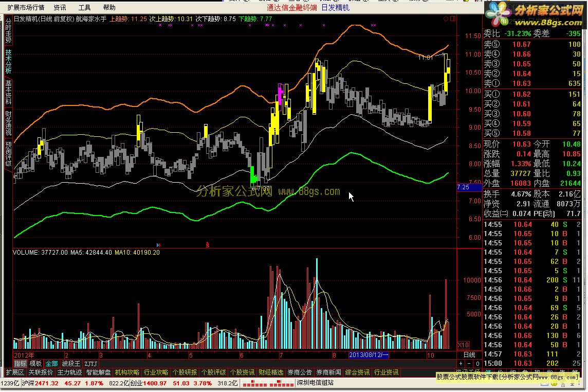Image resolution: width=588 pixels, height=392 pixels.
Task: Click the 卖⑤ price 10.67 row
Action: pyautogui.click(x=532, y=44)
